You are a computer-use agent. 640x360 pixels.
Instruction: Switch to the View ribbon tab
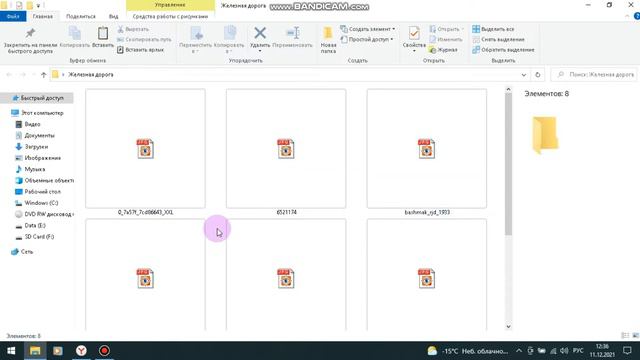(113, 16)
